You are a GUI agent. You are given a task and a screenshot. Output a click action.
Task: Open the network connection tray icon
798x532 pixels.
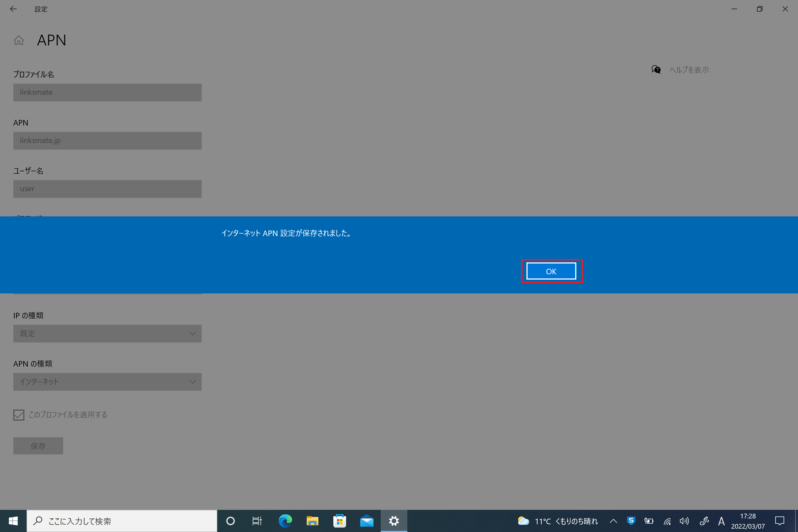point(667,521)
